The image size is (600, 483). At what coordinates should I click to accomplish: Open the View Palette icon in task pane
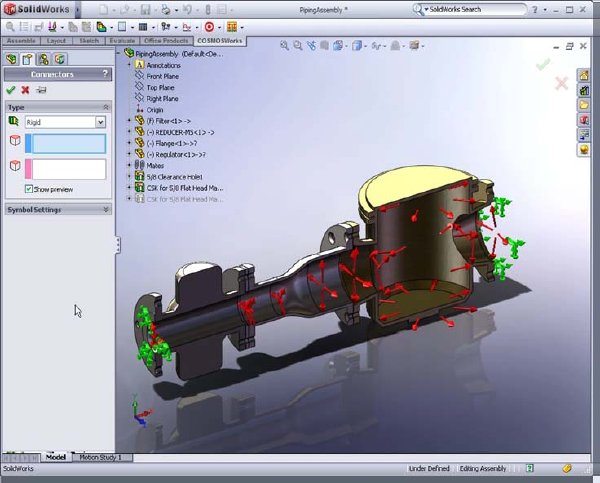point(584,134)
